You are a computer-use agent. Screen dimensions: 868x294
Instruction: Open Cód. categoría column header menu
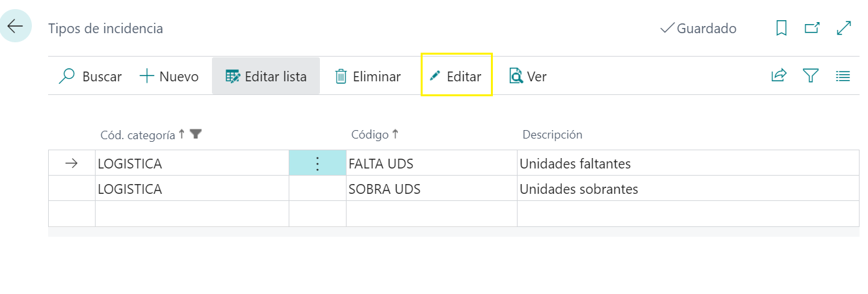(138, 135)
